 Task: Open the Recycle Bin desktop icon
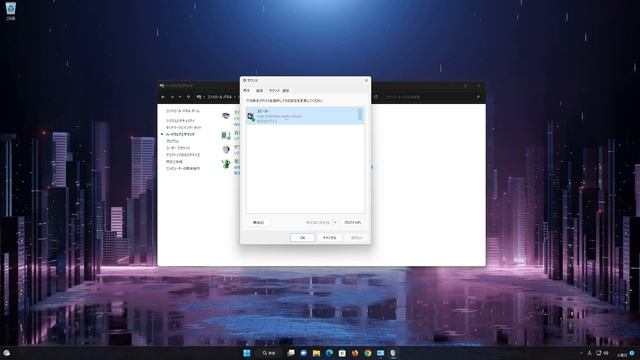(x=11, y=11)
